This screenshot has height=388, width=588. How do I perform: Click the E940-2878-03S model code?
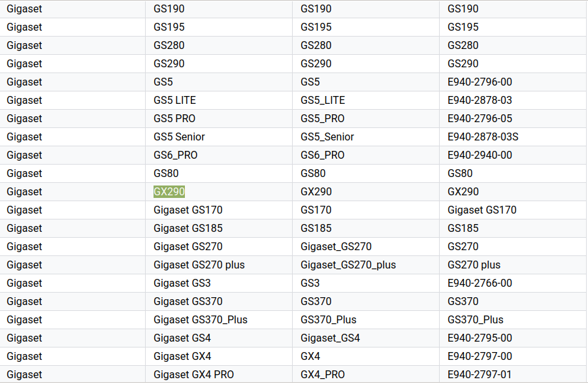point(483,137)
